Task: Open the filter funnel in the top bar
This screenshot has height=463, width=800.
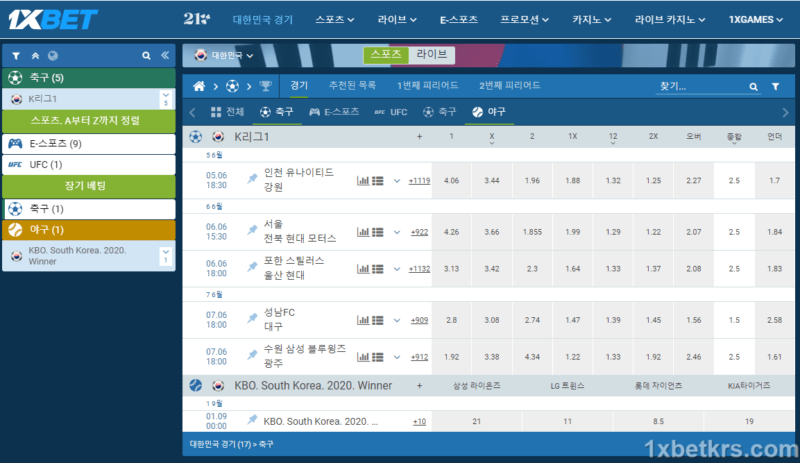Action: tap(776, 87)
